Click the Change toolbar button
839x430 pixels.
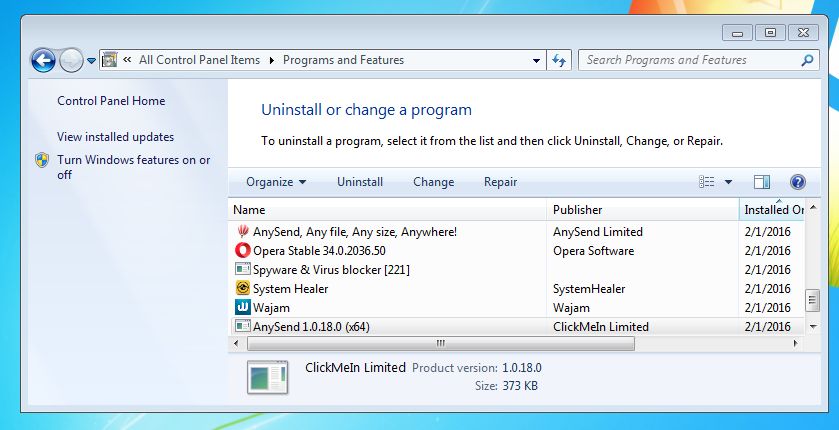[x=433, y=182]
